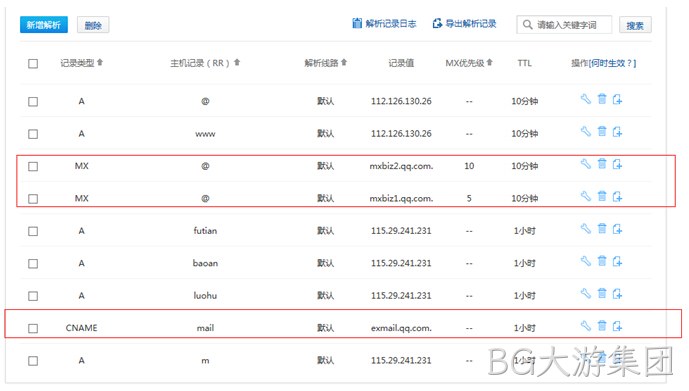Open the 何时生效？ help link
This screenshot has width=689, height=391.
click(612, 63)
